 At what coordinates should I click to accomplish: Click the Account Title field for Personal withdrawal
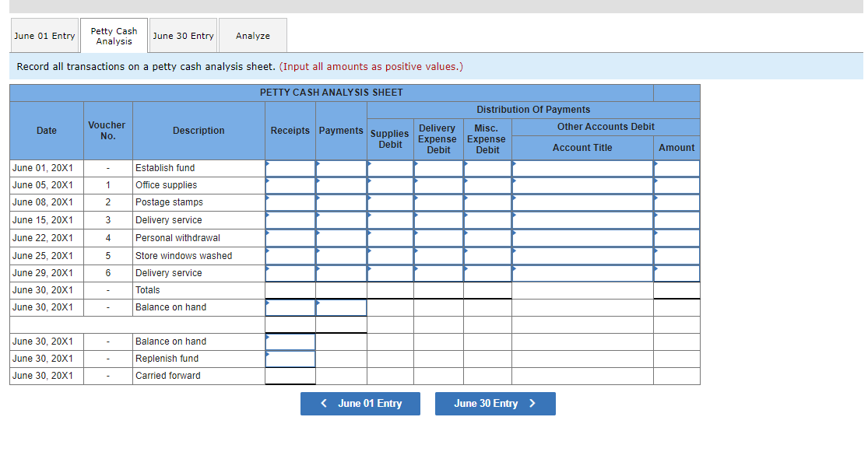(582, 237)
